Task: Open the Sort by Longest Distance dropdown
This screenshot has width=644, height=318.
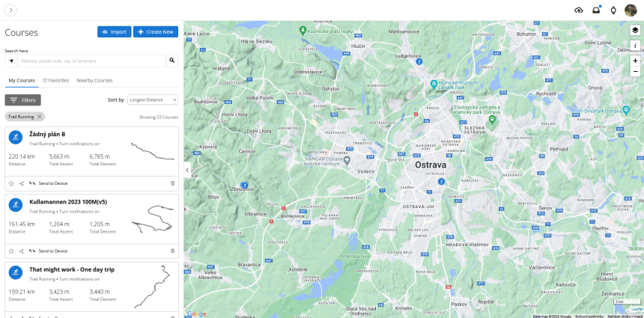Action: [x=152, y=100]
